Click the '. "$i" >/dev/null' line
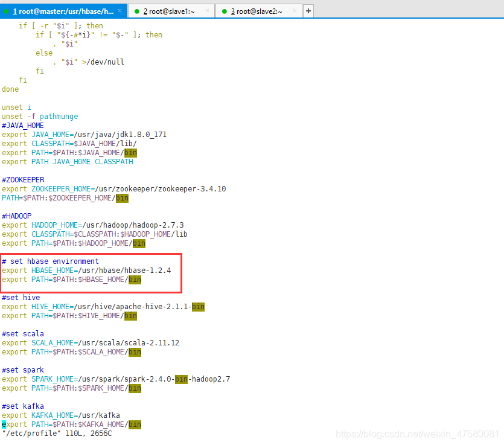The height and width of the screenshot is (445, 504). point(88,62)
